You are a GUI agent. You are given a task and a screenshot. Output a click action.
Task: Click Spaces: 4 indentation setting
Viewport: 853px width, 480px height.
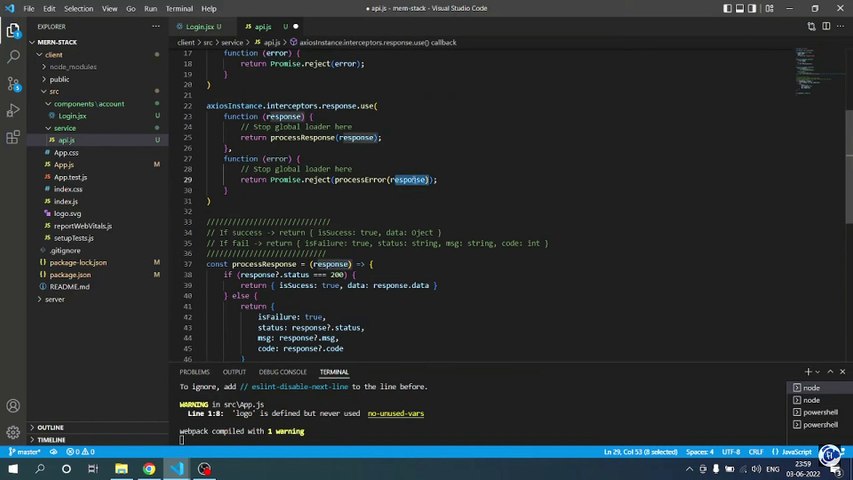700,452
